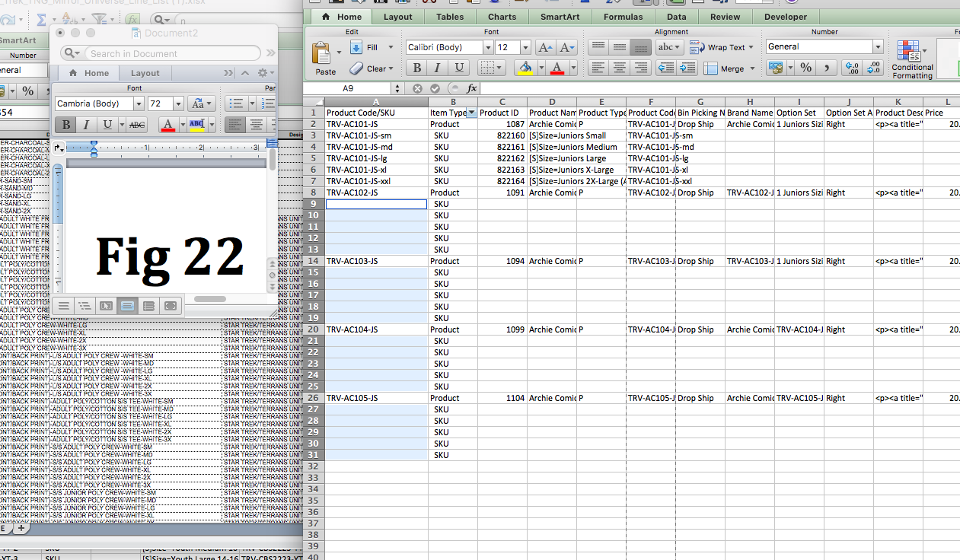Screen dimensions: 960x560
Task: Toggle Word print layout view button
Action: (128, 306)
